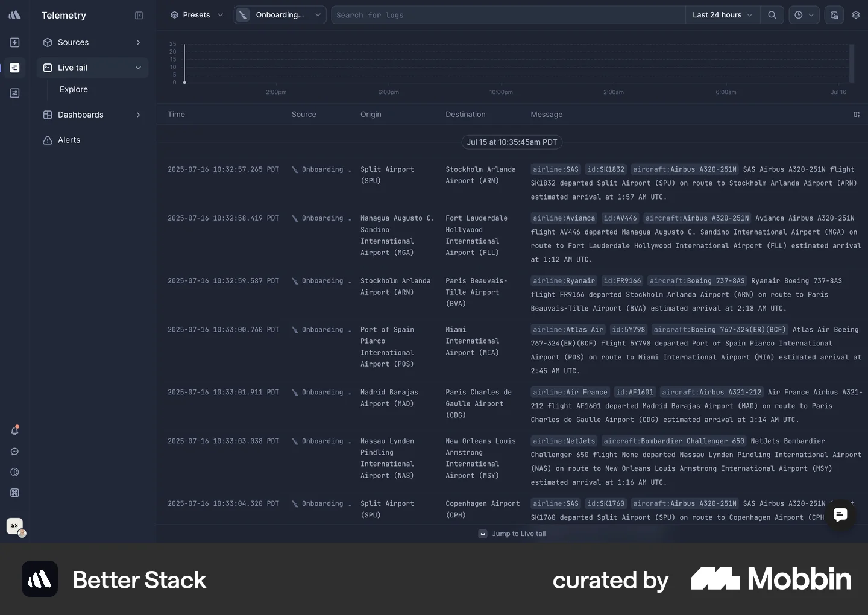The height and width of the screenshot is (615, 868).
Task: Open the support chat widget
Action: point(840,515)
